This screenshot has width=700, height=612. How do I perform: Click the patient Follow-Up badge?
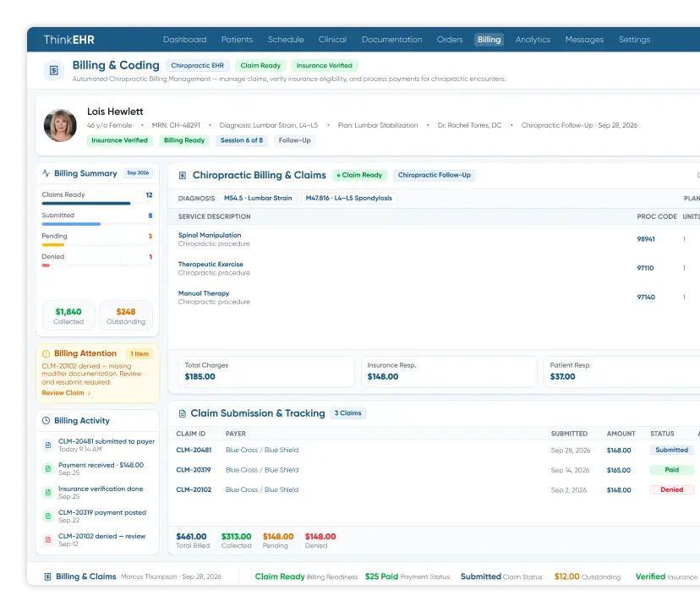click(295, 140)
